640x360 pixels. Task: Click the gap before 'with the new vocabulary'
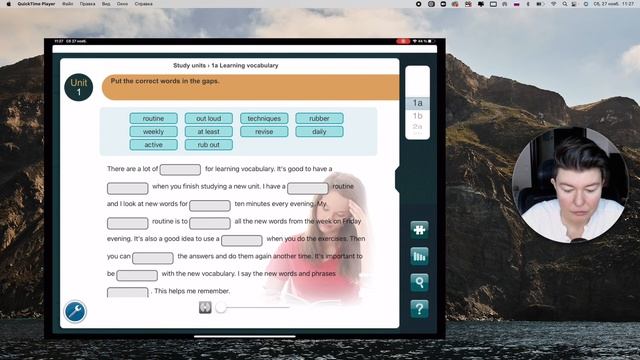tap(137, 276)
